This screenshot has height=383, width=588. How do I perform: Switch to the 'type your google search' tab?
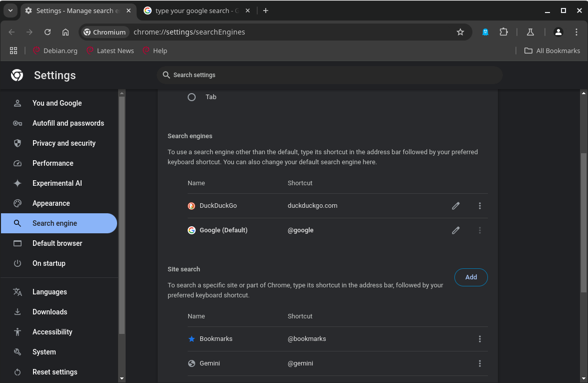coord(197,11)
